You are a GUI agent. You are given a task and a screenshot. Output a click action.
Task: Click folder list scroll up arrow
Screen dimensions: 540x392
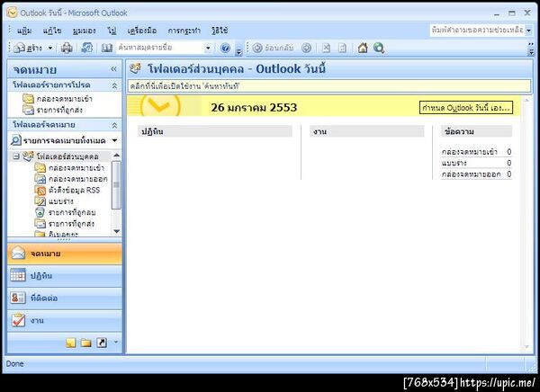[116, 156]
